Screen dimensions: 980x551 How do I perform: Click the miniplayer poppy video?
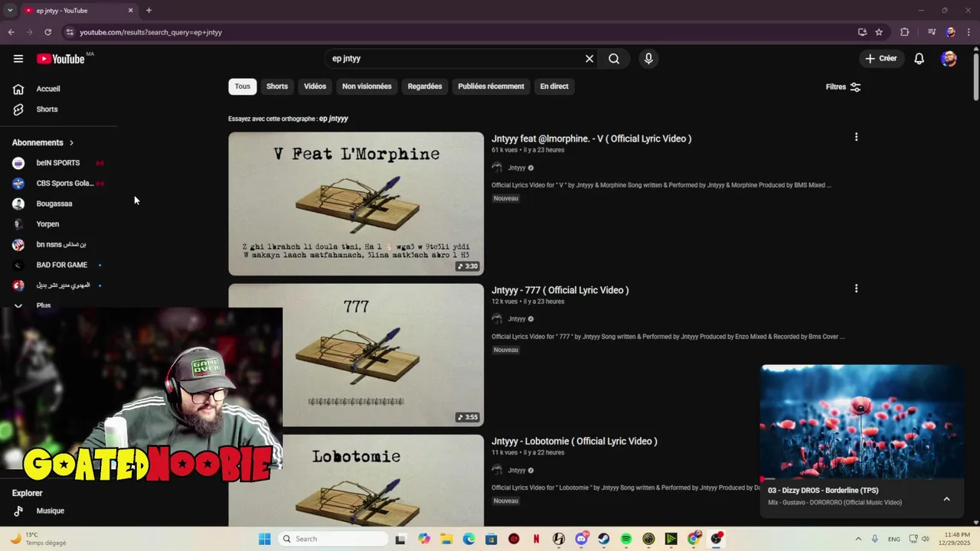pos(862,422)
